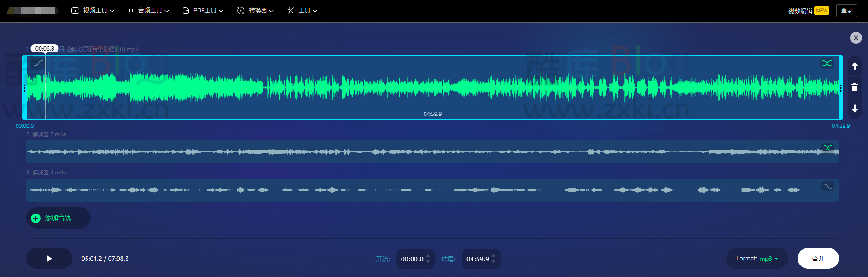Viewport: 868px width, 277px height.
Task: Click the 登录 login button
Action: [x=847, y=11]
